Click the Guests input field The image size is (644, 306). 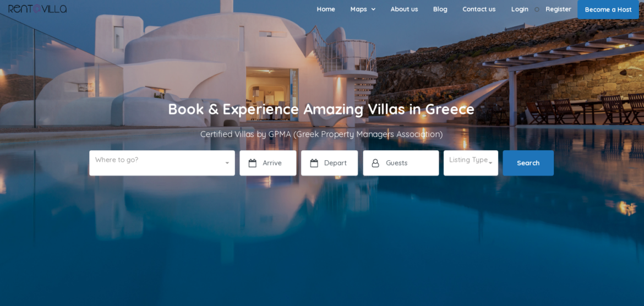point(401,163)
